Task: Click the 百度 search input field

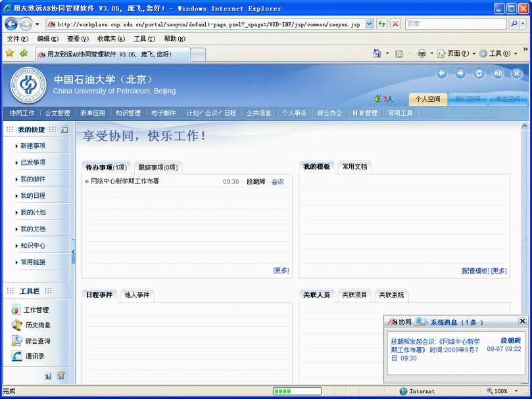Action: [x=455, y=24]
